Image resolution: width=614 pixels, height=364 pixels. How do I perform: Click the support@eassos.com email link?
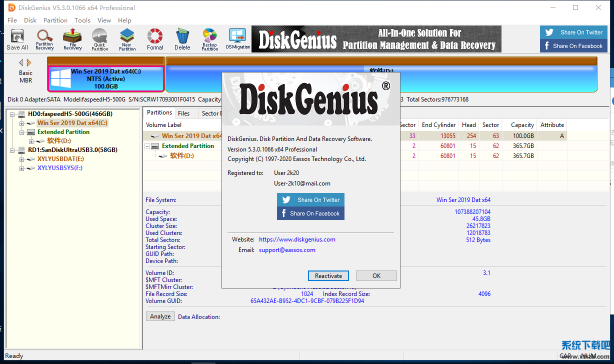pos(287,250)
